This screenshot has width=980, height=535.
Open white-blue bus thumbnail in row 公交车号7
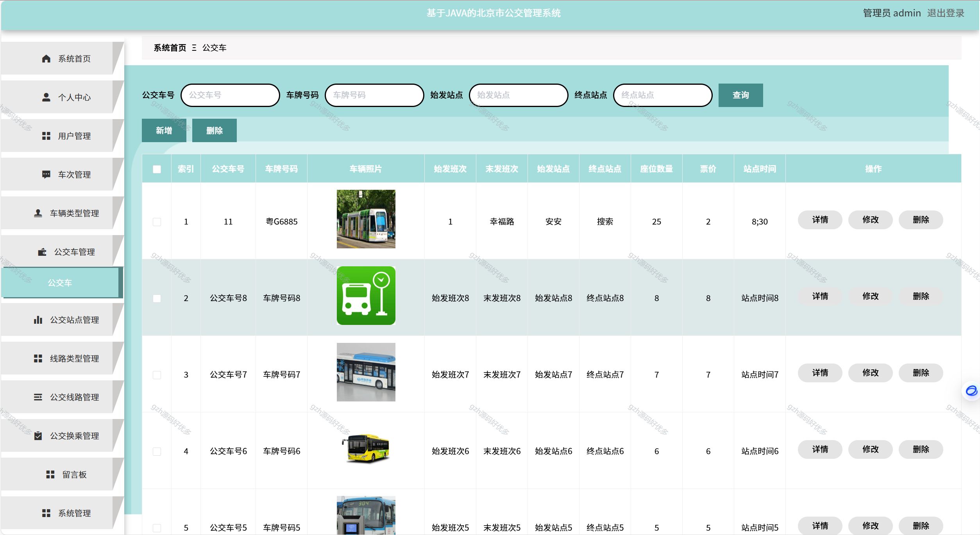366,372
